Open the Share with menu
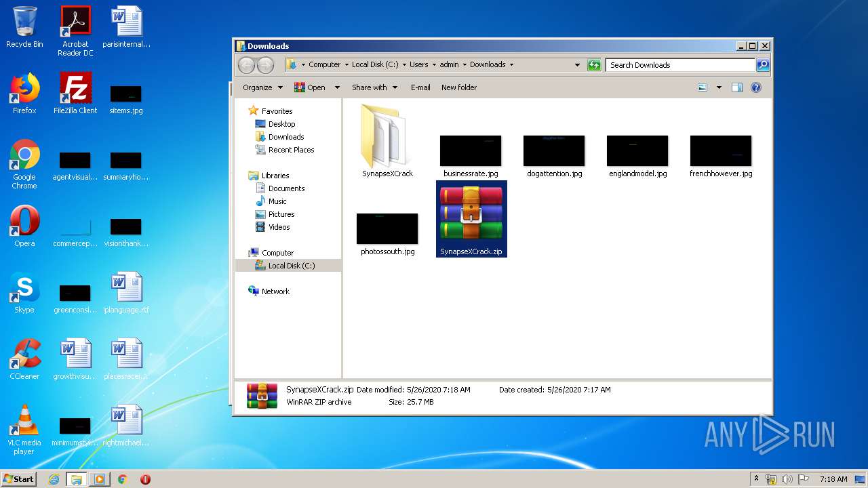 point(374,87)
